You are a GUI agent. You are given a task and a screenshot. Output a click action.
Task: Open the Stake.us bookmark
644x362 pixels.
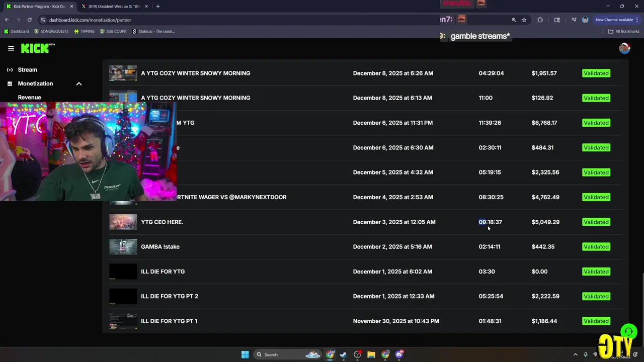153,31
